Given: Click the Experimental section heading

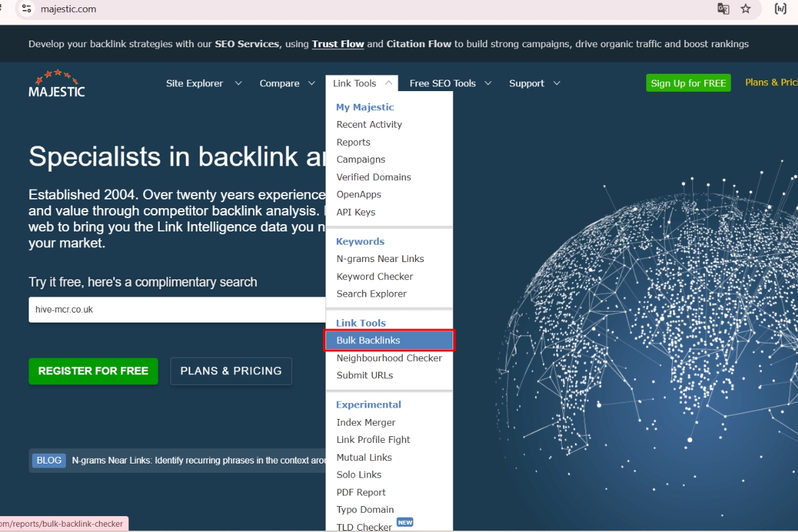Looking at the screenshot, I should [x=369, y=405].
